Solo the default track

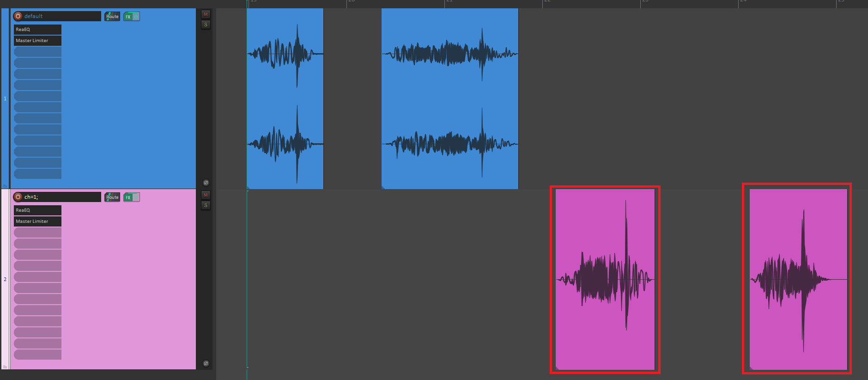click(206, 25)
